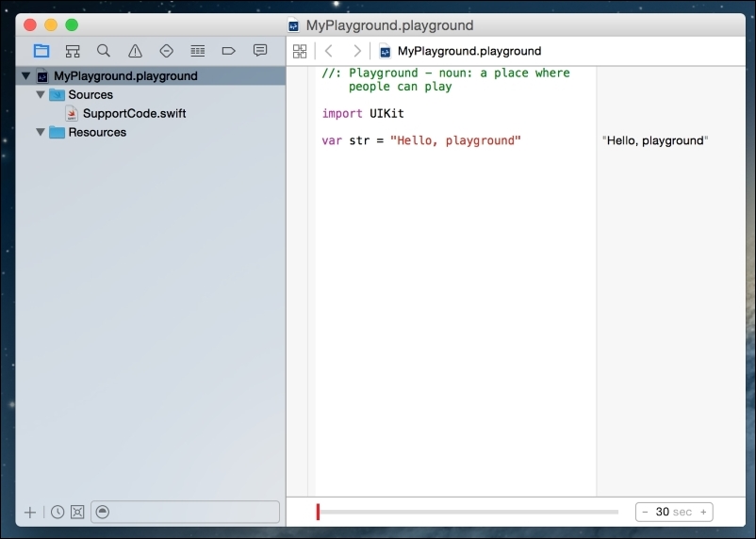Collapse the Sources folder disclosure triangle

40,95
